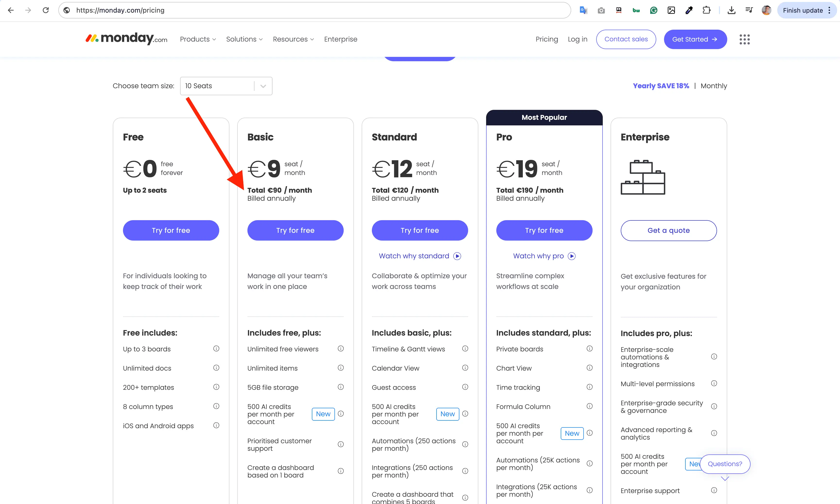Open the camera screenshot extension

[x=601, y=10]
